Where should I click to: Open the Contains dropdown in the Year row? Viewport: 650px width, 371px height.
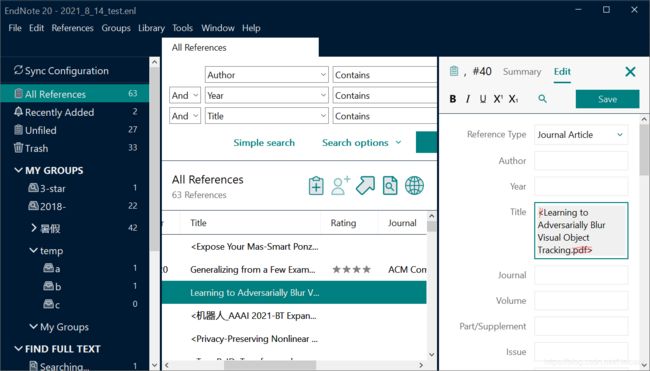(385, 95)
